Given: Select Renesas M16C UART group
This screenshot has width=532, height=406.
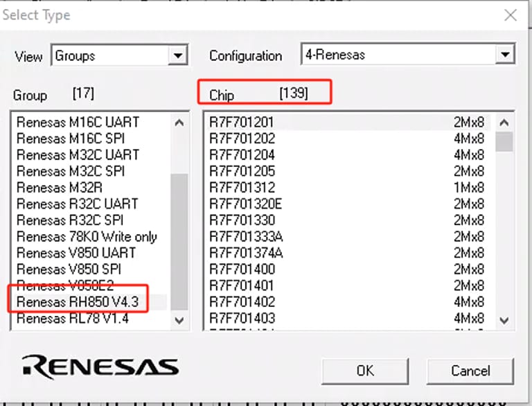Looking at the screenshot, I should [78, 122].
